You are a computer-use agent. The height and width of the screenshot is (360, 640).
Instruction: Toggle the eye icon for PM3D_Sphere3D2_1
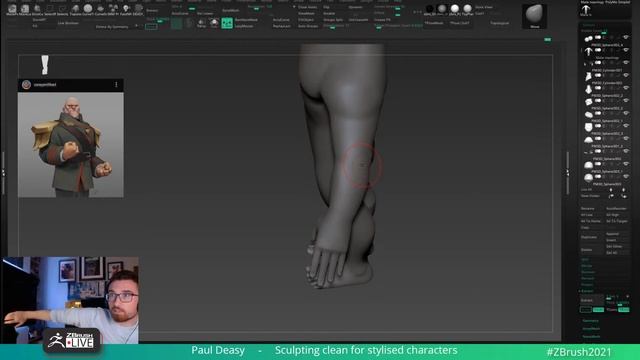[x=625, y=113]
